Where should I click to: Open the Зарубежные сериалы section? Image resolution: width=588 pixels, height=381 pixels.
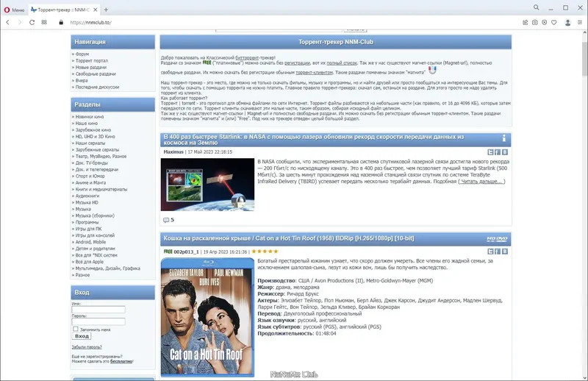pyautogui.click(x=97, y=149)
